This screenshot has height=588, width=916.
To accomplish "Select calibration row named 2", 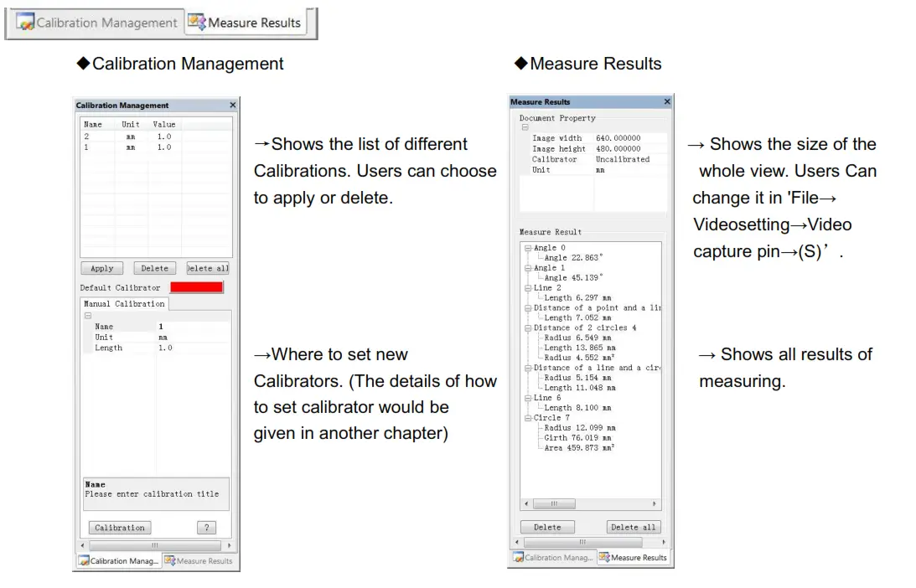I will 155,137.
